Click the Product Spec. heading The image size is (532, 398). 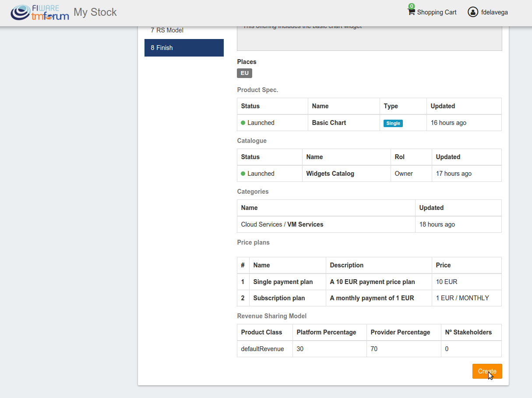coord(257,90)
